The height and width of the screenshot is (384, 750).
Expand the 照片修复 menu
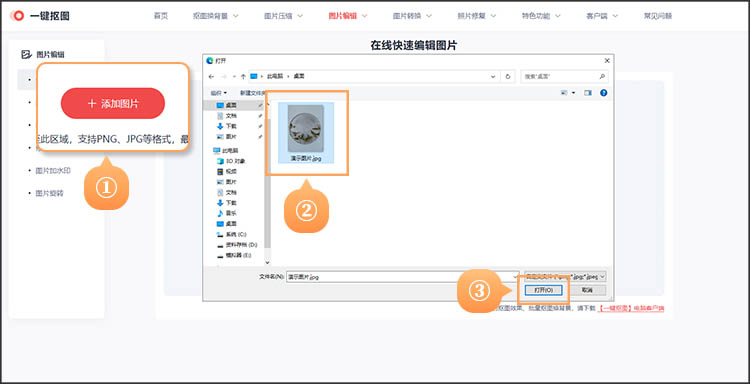pos(477,16)
